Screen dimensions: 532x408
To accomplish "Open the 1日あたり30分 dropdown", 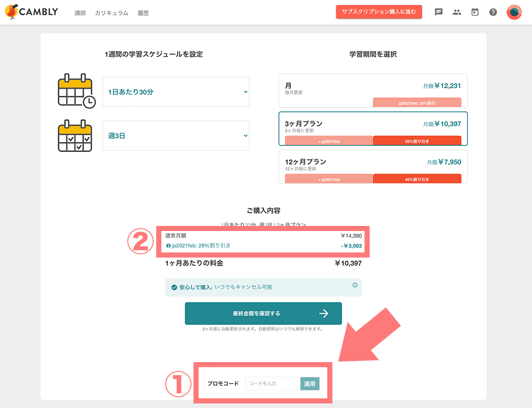I will click(176, 92).
